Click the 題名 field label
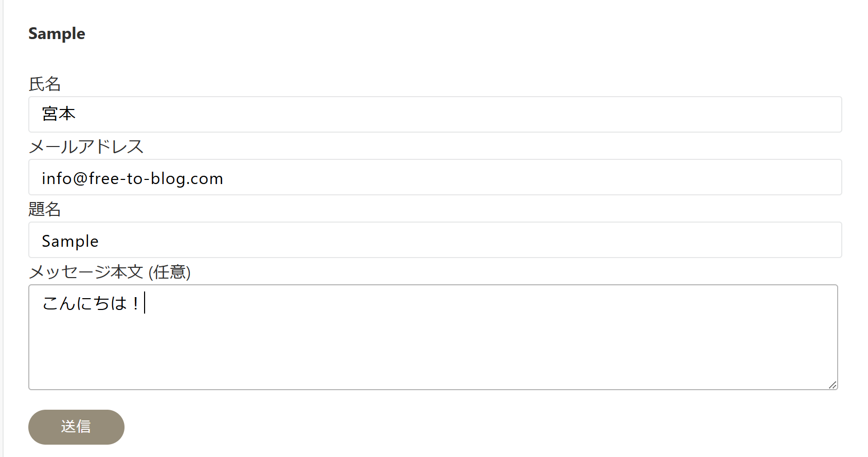868x457 pixels. tap(45, 209)
